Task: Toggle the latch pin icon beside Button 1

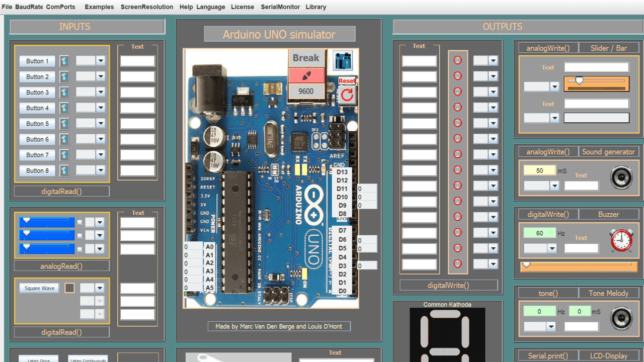Action: [x=64, y=61]
